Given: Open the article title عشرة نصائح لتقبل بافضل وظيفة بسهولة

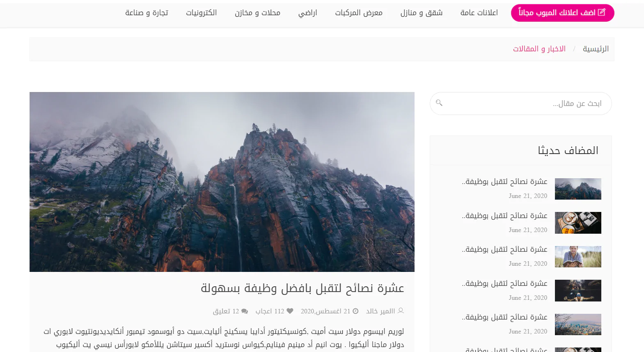Looking at the screenshot, I should click(302, 288).
